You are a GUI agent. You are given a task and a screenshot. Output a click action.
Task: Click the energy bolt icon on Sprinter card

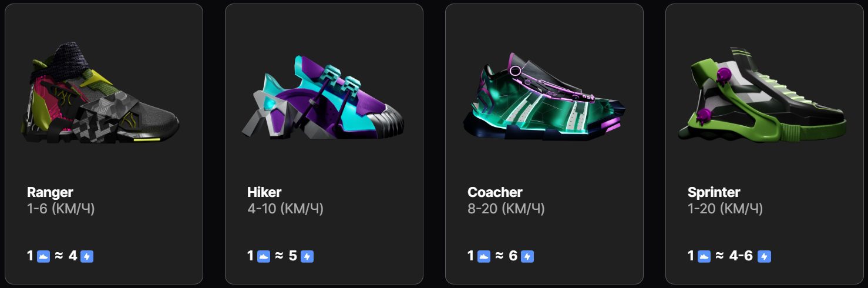tap(764, 256)
